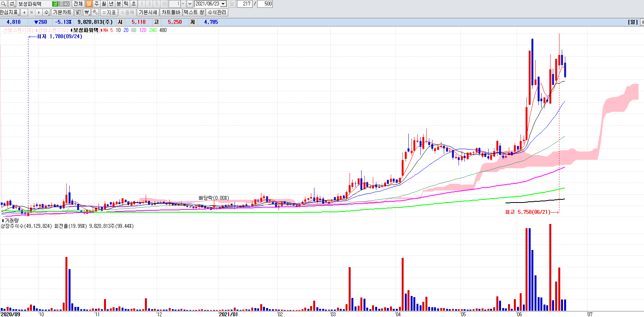Click the change value ▼260
644x317 pixels.
click(41, 22)
